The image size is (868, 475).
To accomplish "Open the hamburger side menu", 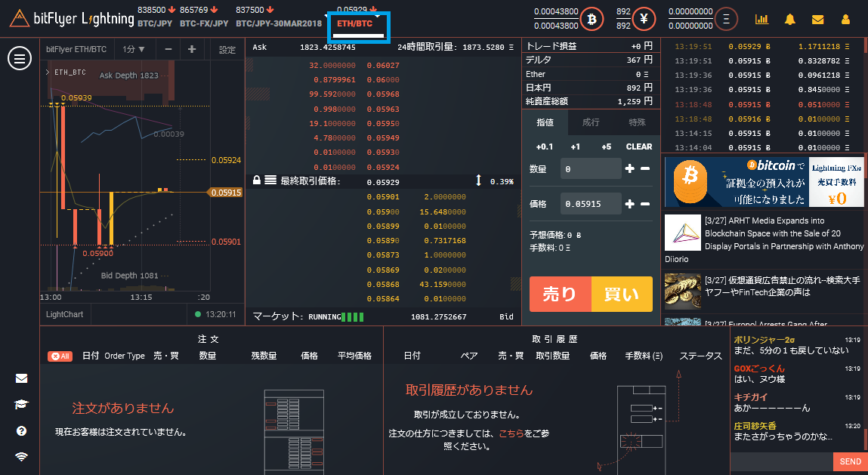I will (20, 58).
